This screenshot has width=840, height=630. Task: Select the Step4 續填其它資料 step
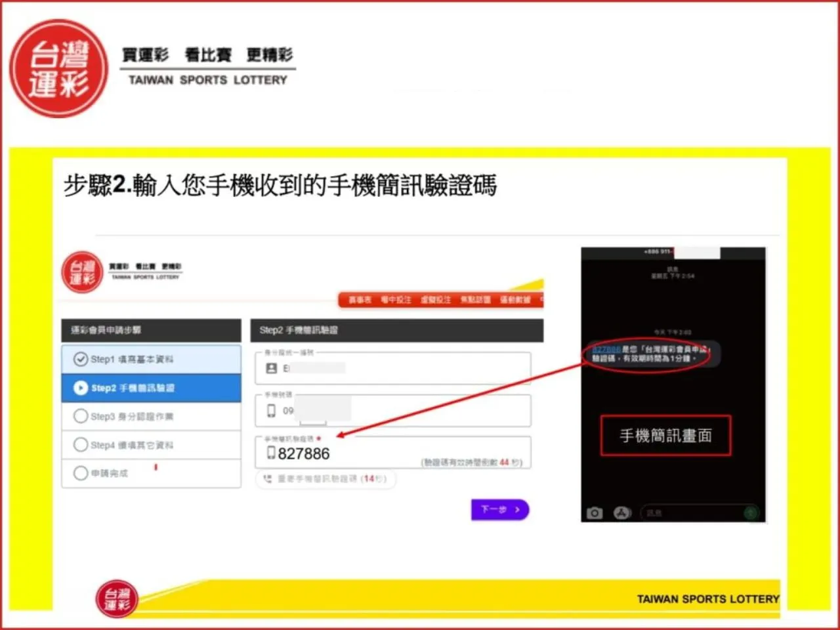[x=151, y=445]
